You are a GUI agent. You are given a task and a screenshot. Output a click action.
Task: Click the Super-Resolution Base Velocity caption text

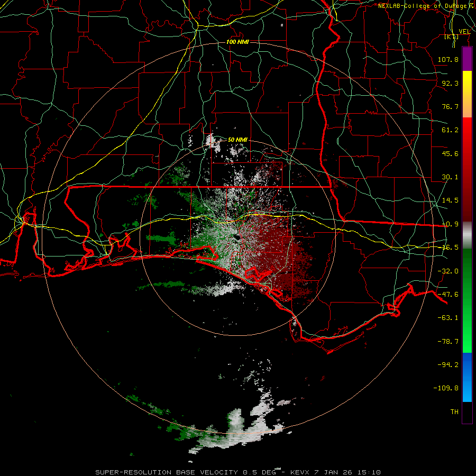coord(238,472)
